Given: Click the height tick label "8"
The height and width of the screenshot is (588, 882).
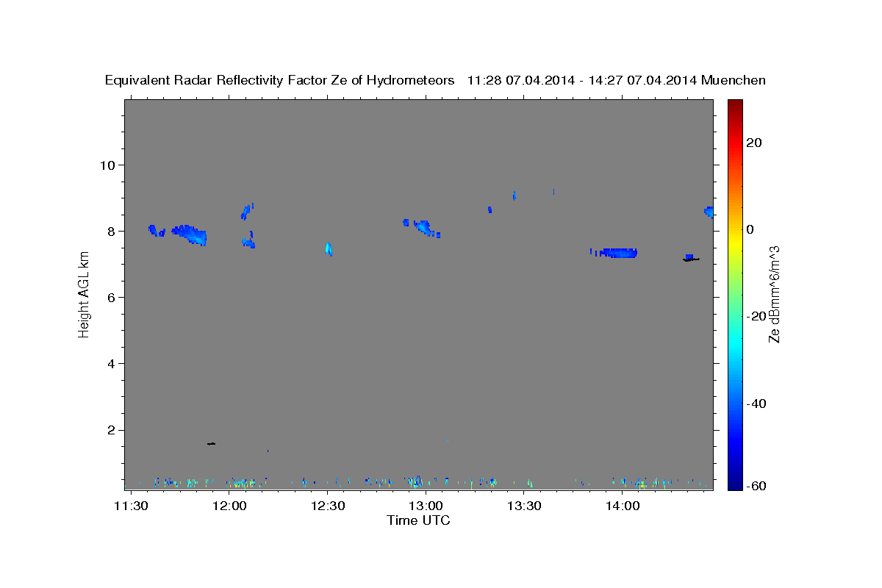Looking at the screenshot, I should click(x=112, y=231).
